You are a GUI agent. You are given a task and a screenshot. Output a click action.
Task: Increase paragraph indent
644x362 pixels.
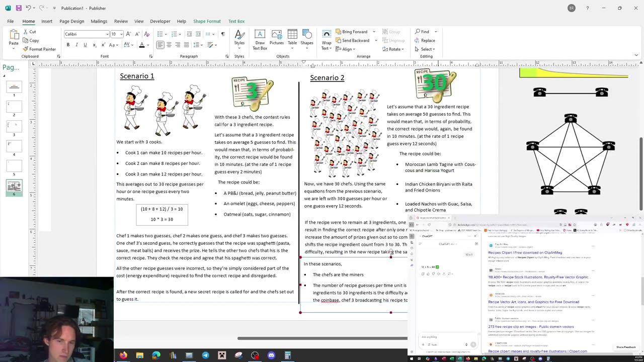click(198, 34)
